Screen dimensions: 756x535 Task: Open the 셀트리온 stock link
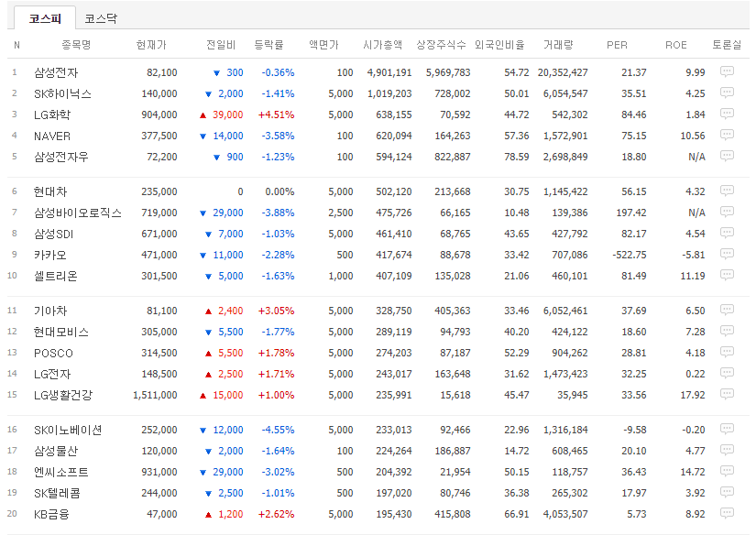[56, 276]
